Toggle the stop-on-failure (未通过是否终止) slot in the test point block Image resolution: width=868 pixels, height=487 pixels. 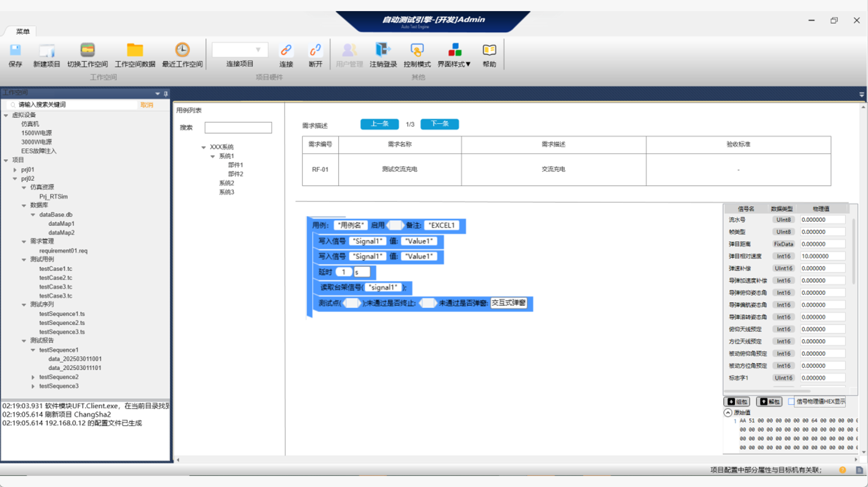click(x=427, y=303)
